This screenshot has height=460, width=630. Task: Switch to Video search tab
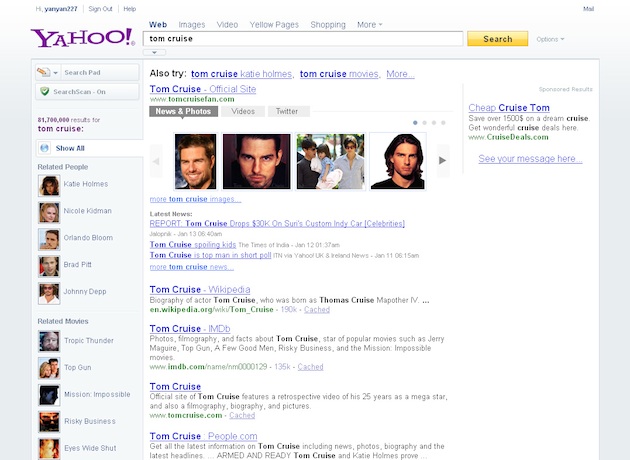(x=227, y=25)
